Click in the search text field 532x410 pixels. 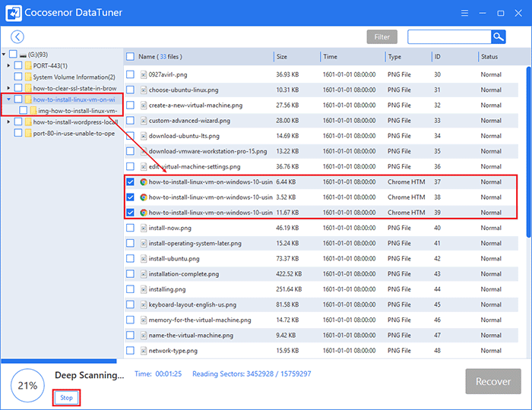[x=450, y=37]
